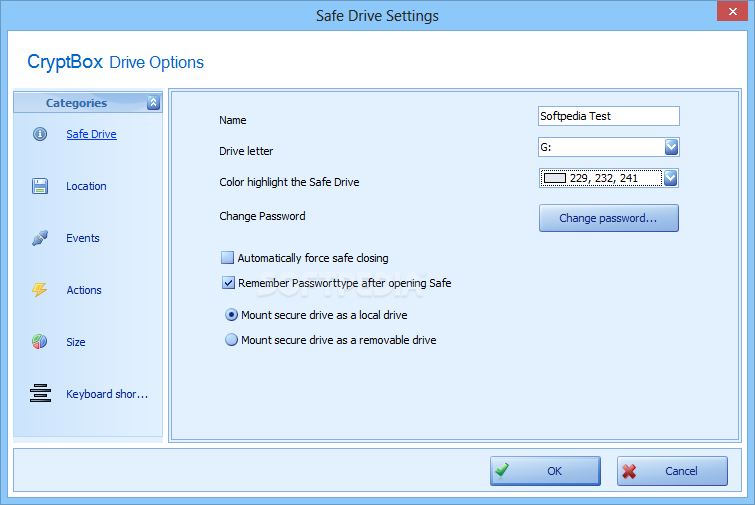755x505 pixels.
Task: Click the red X icon on Cancel
Action: pyautogui.click(x=629, y=471)
